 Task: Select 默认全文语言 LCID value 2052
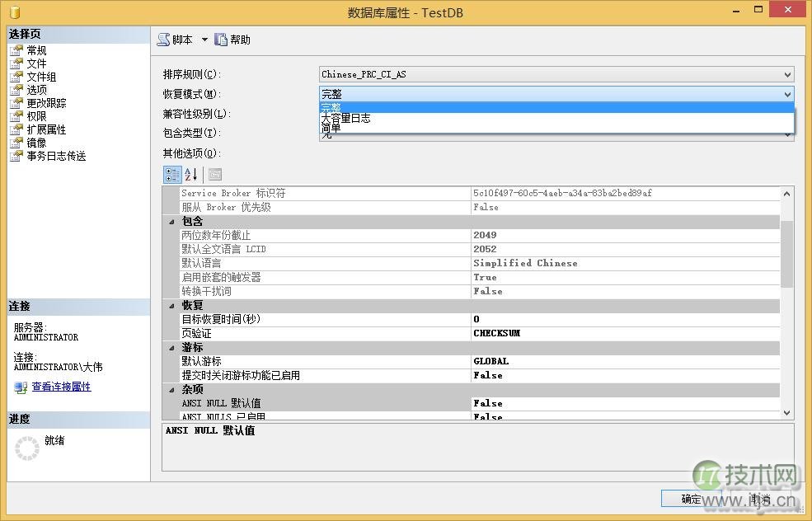[x=625, y=249]
